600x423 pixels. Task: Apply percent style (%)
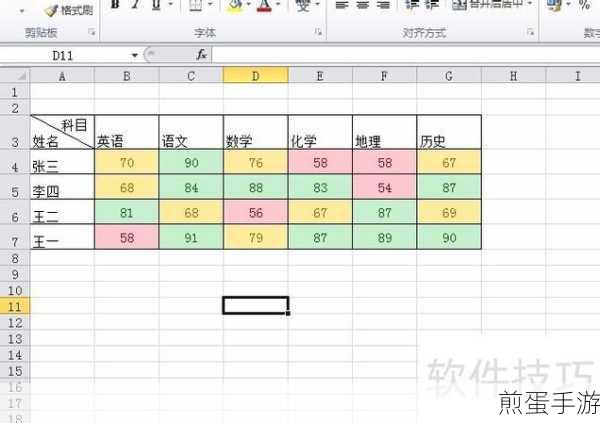point(584,5)
